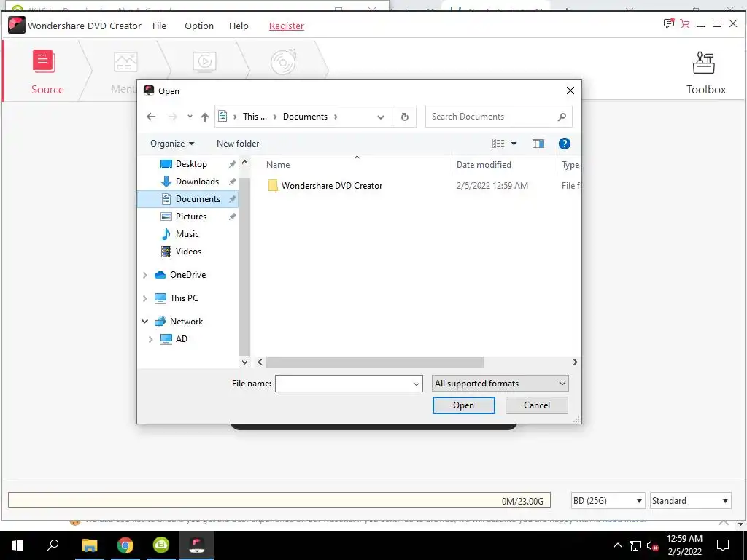This screenshot has height=560, width=747.
Task: Click the DVD Creator taskbar icon
Action: point(197,545)
